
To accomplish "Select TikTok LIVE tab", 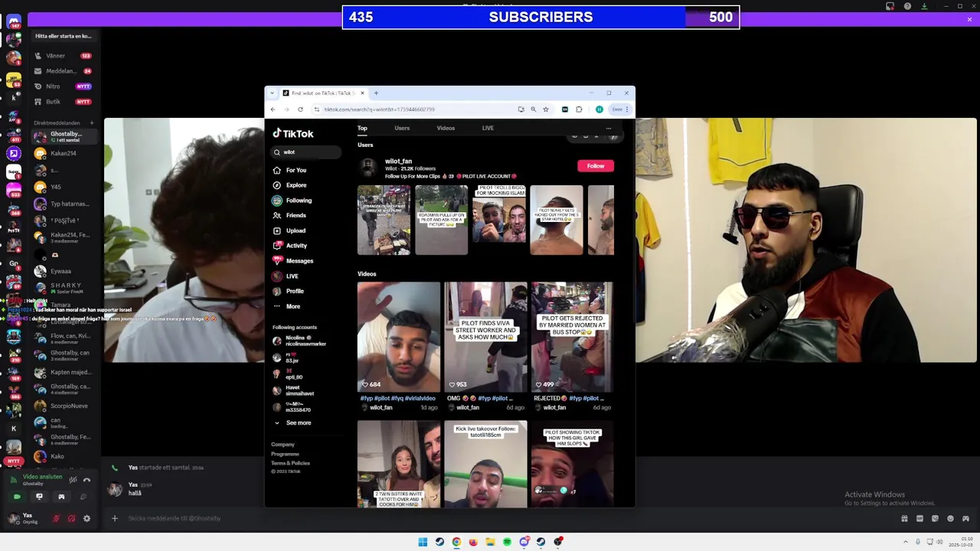I will click(488, 128).
